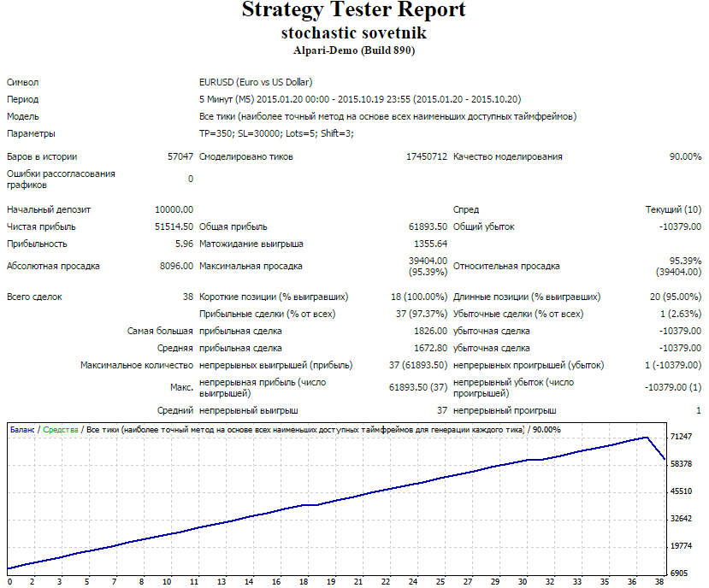Click 'Ошибки рассогласования графиков' label
Screen dimensions: 709x588
(x=61, y=179)
